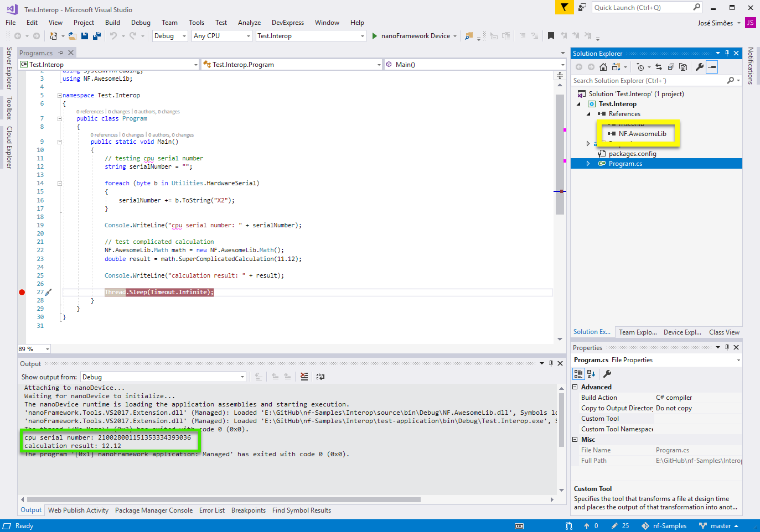Open the File menu

11,23
